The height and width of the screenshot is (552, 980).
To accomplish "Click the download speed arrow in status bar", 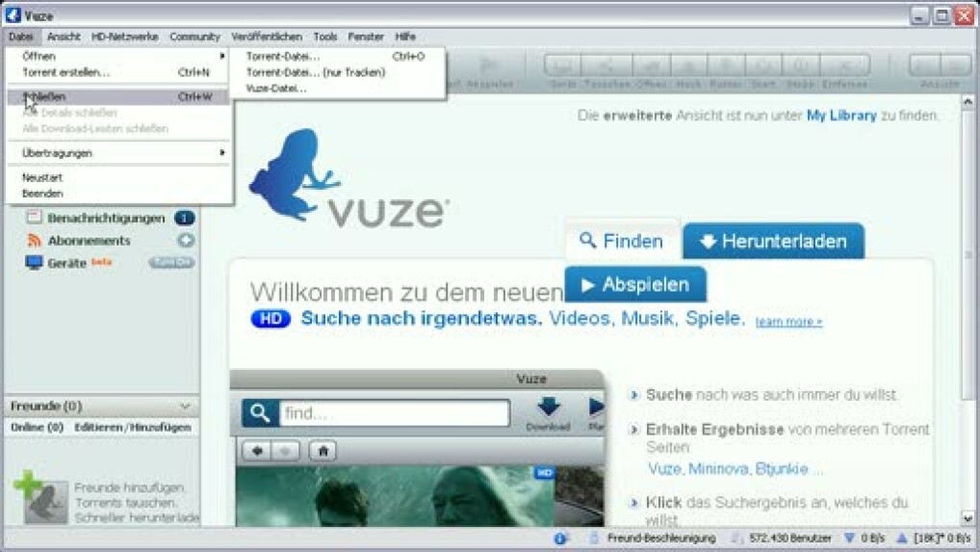I will pyautogui.click(x=849, y=539).
